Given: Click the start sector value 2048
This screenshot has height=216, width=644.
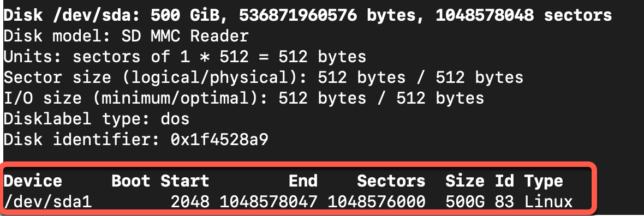Looking at the screenshot, I should point(190,202).
